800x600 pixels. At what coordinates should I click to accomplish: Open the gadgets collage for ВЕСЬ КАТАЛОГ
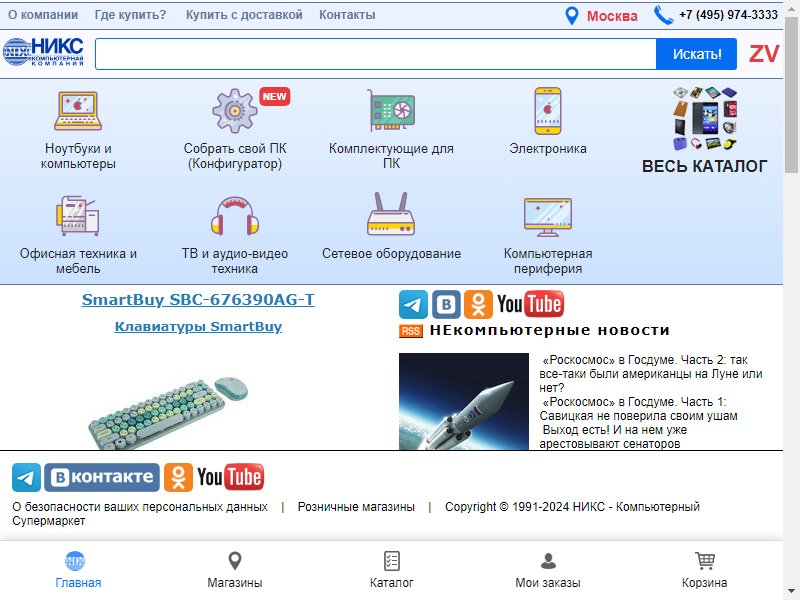[705, 119]
